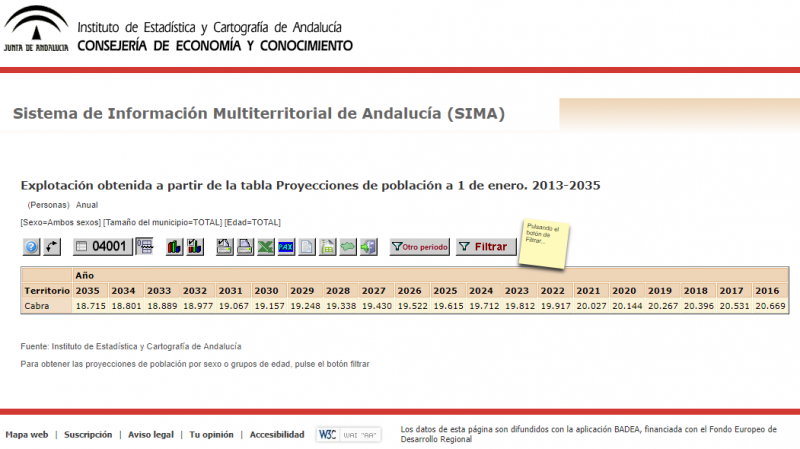Open the Suscripción footer link
800x449 pixels.
pos(90,435)
